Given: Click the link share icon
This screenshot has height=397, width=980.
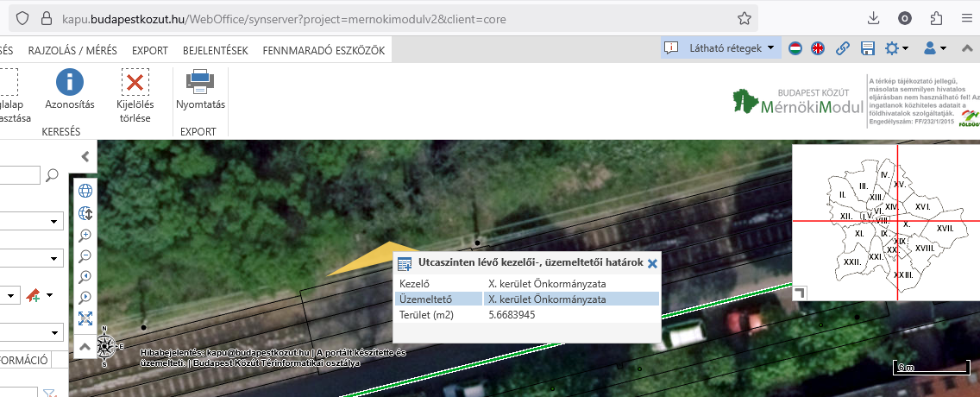Looking at the screenshot, I should [843, 48].
